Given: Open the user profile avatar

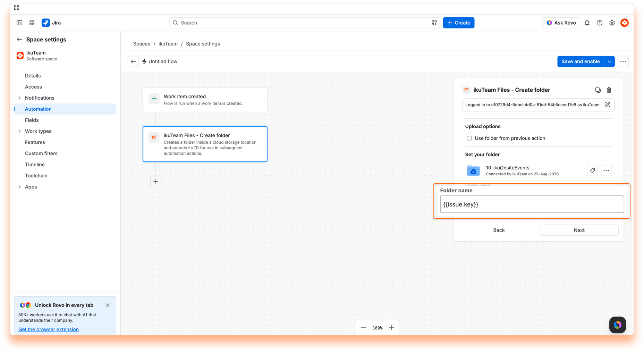Looking at the screenshot, I should pos(625,23).
